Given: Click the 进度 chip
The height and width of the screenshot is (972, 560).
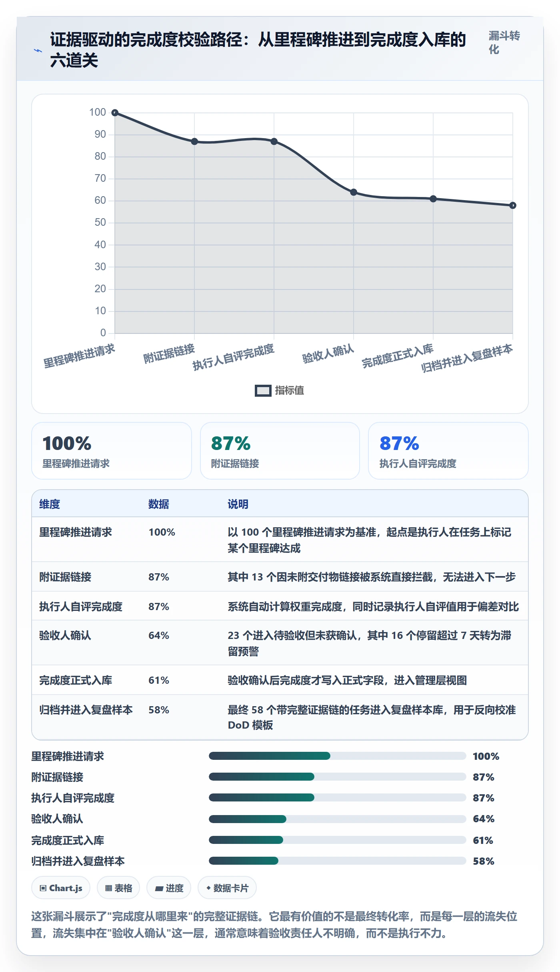Looking at the screenshot, I should click(169, 888).
